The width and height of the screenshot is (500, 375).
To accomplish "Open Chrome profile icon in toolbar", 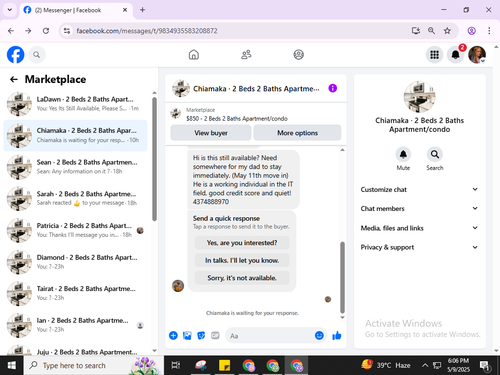I will click(x=471, y=31).
